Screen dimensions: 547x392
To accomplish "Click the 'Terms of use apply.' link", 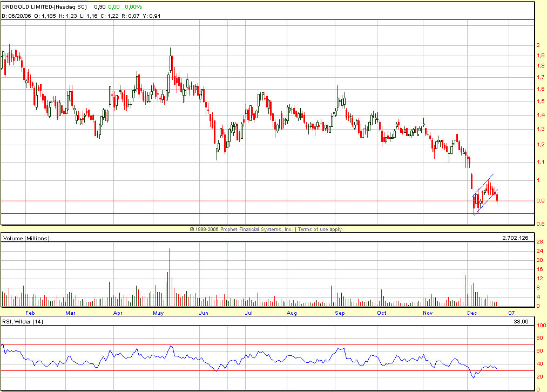I will click(320, 229).
